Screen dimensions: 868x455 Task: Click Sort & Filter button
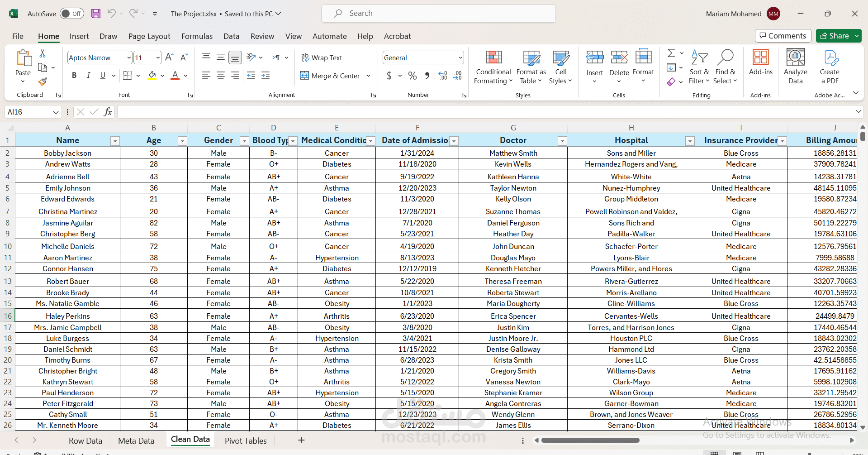click(699, 67)
